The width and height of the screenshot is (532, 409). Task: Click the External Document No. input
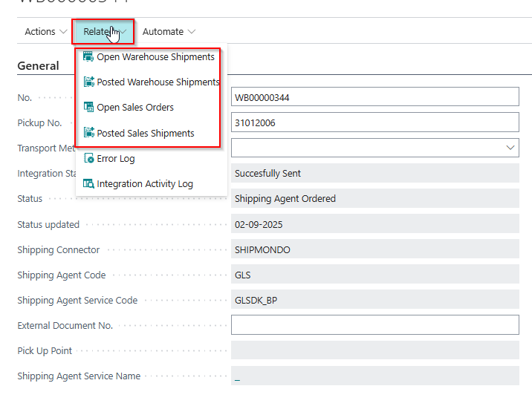click(374, 325)
